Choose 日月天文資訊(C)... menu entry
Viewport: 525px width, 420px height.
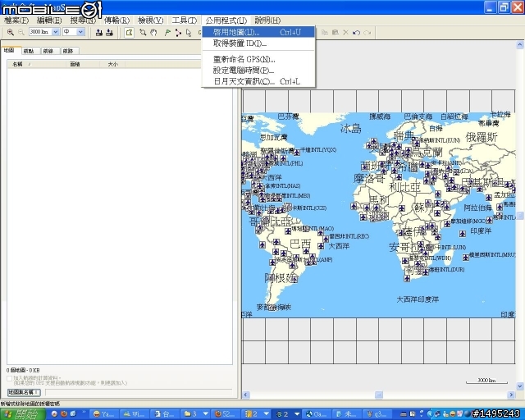[x=258, y=81]
